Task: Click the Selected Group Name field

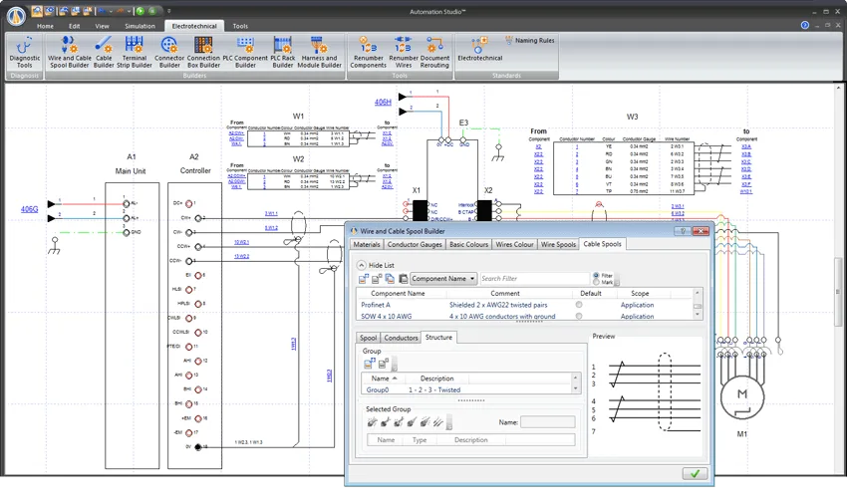Action: pyautogui.click(x=548, y=422)
